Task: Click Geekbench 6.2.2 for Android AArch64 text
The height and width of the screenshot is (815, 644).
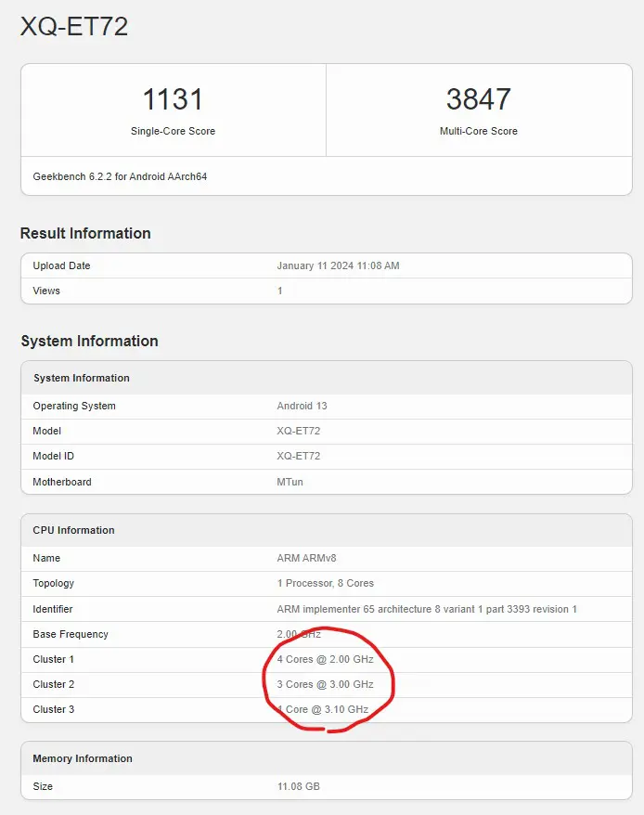Action: 120,176
